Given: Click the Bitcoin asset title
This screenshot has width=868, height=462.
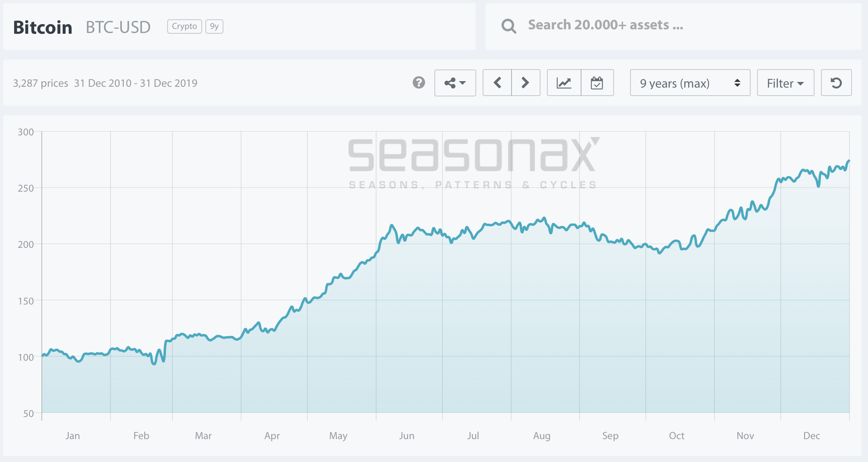Looking at the screenshot, I should point(43,27).
